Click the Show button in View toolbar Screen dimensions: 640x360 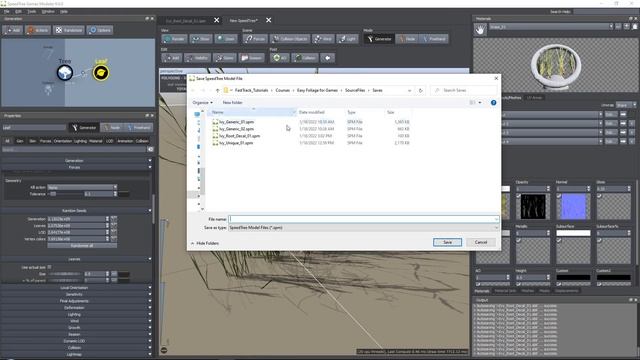click(201, 39)
